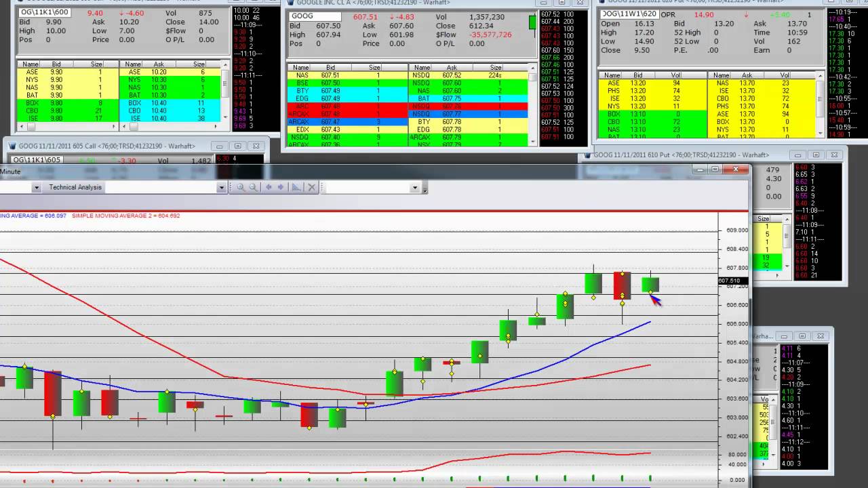Select the BOX 10.40 ask row

point(170,103)
